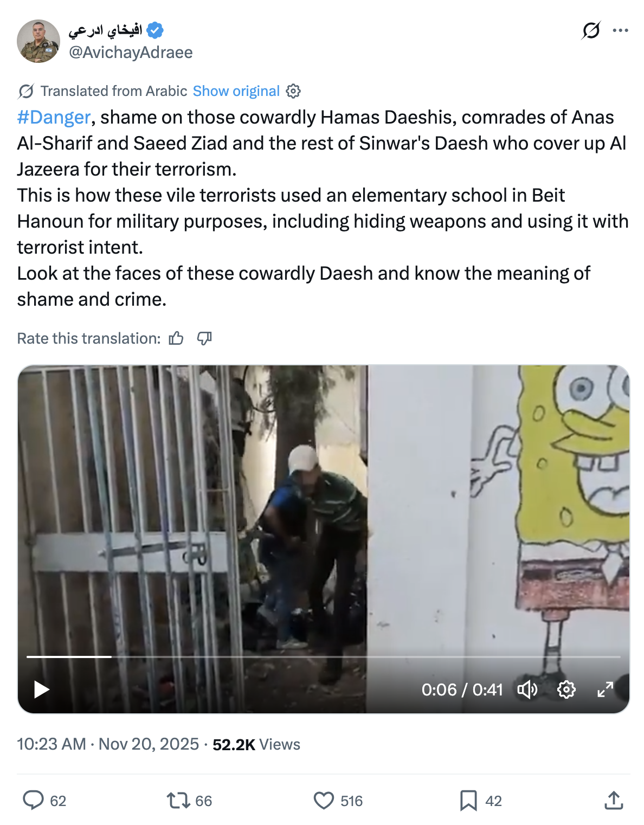The width and height of the screenshot is (644, 825).
Task: Share the post via share icon
Action: (x=614, y=801)
